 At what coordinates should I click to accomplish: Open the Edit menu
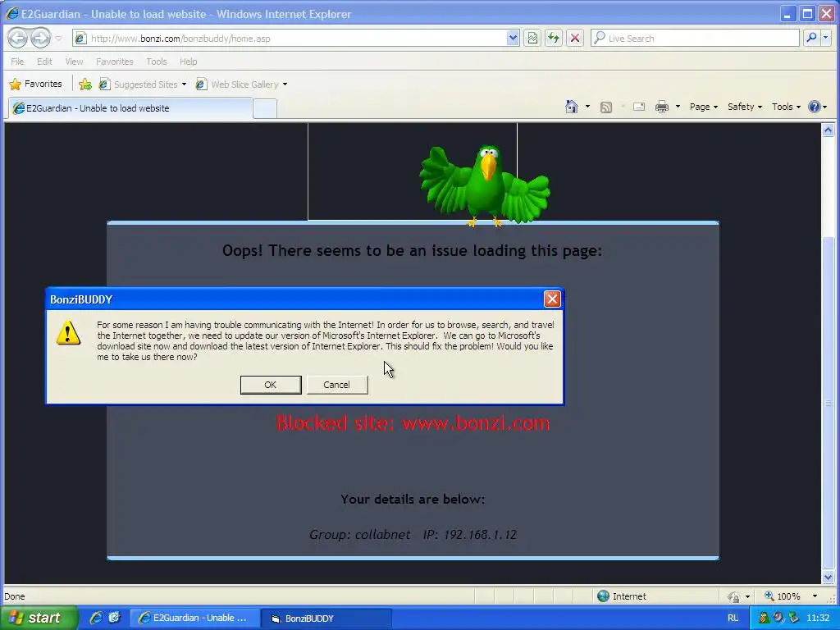[44, 62]
